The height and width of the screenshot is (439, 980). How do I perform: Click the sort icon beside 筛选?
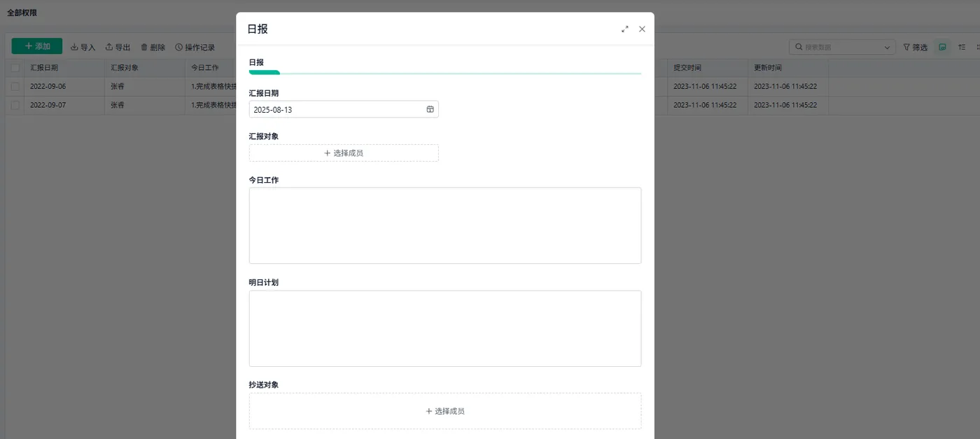pos(962,47)
